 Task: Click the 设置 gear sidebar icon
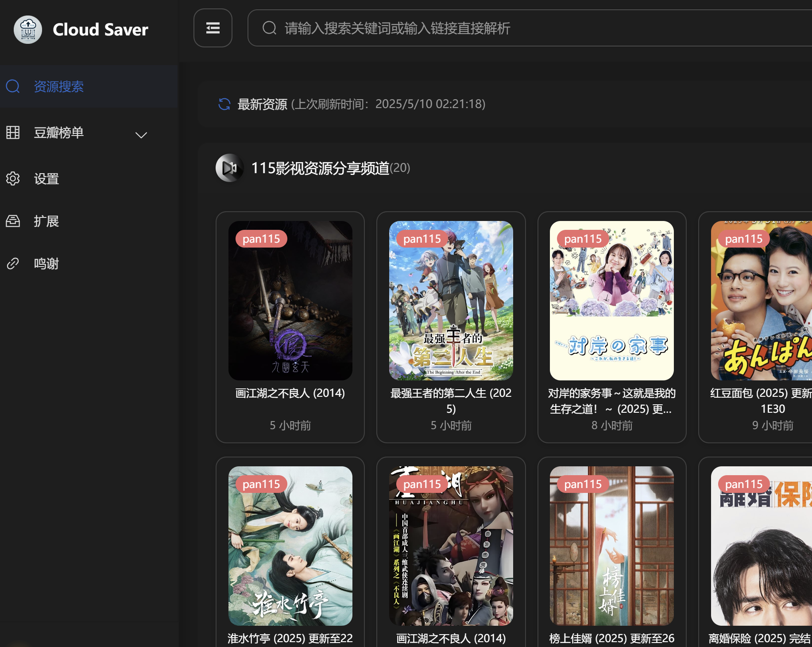[x=13, y=178]
